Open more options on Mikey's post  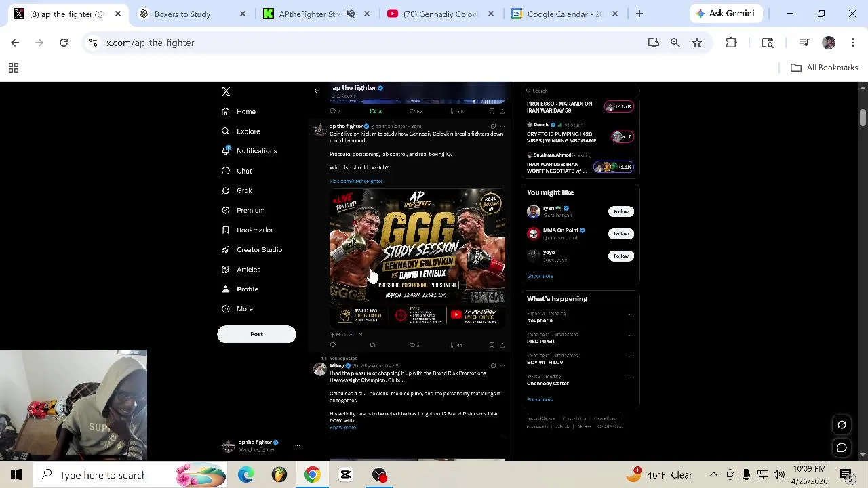[502, 366]
